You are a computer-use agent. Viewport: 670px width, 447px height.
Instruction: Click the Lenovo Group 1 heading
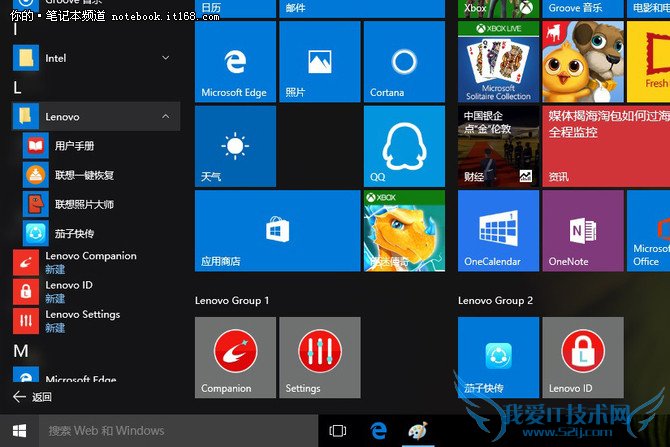(x=232, y=300)
